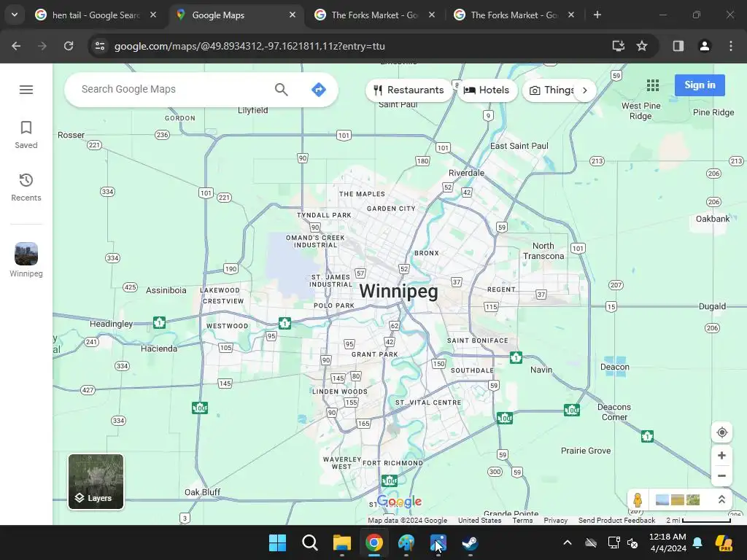Go back to the previous page
This screenshot has width=747, height=560.
(x=16, y=46)
